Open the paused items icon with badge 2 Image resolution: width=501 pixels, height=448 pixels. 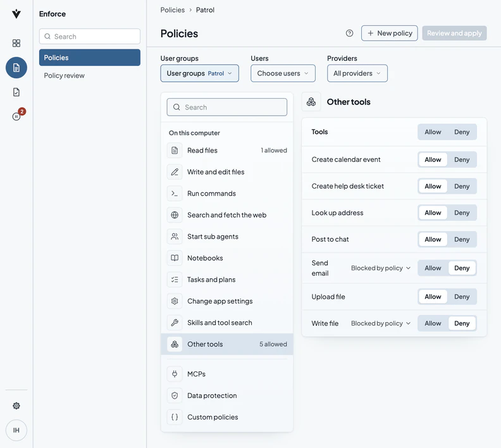coord(16,116)
